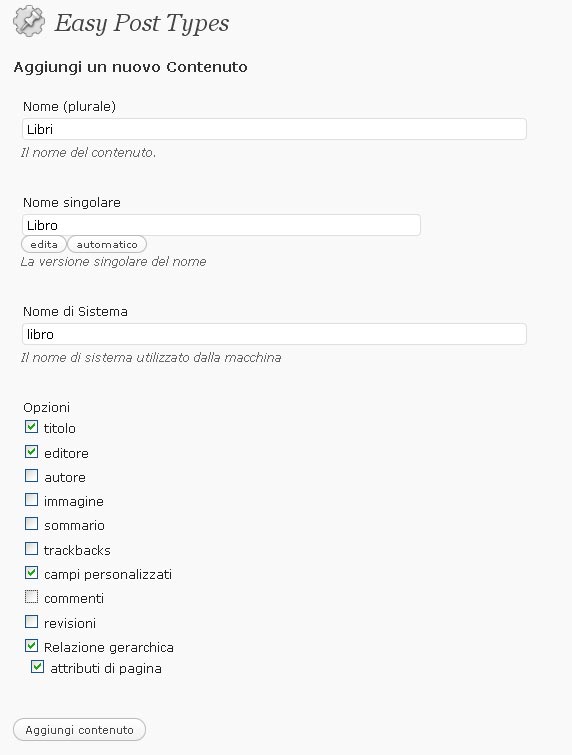The image size is (572, 755).
Task: Focus the Nome (plurale) field containing Libri
Action: [274, 129]
